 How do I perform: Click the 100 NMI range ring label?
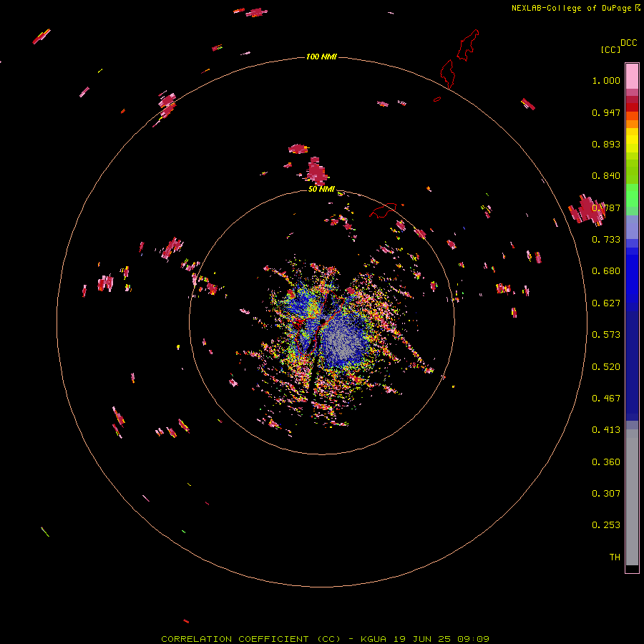tap(321, 57)
